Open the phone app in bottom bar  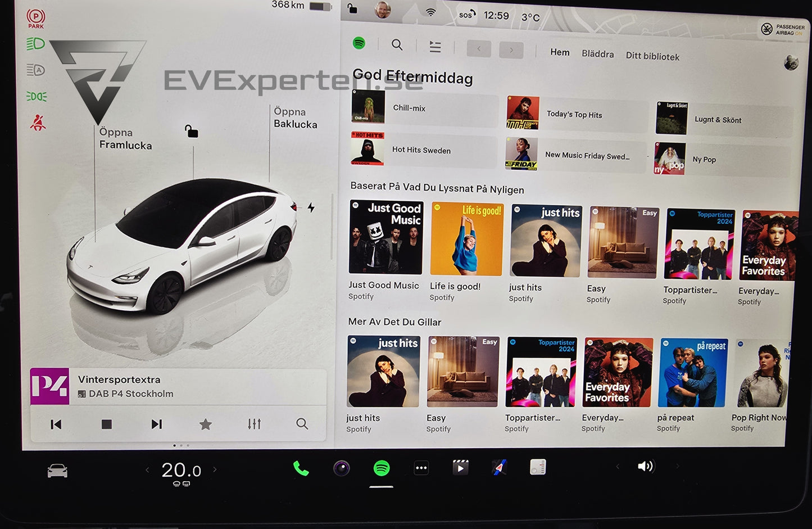click(x=301, y=468)
